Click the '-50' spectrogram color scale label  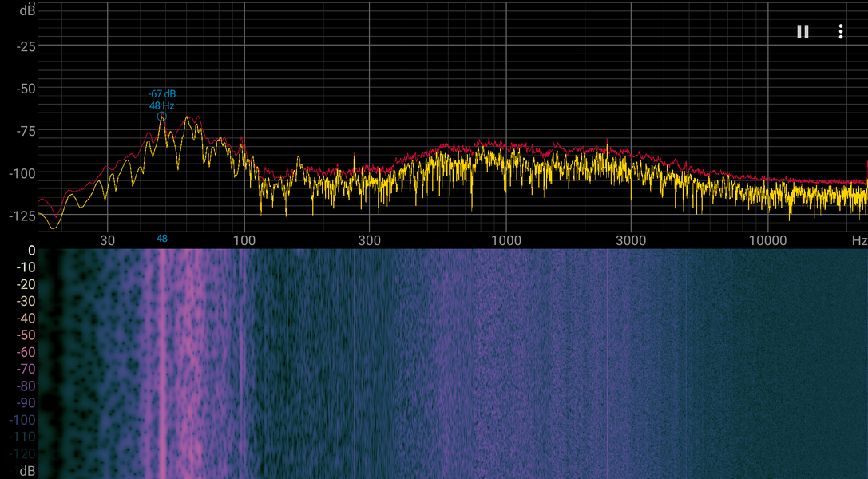coord(26,335)
